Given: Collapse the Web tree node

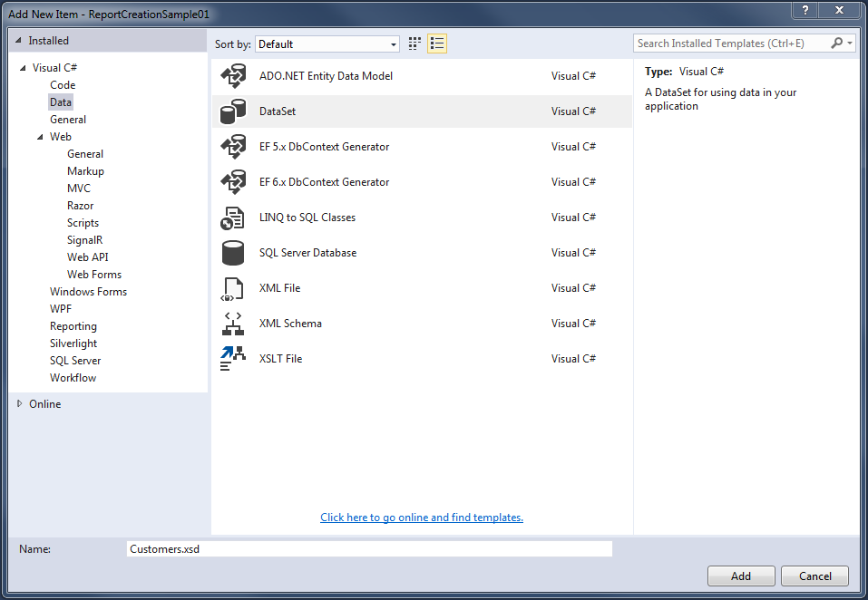Looking at the screenshot, I should coord(40,137).
